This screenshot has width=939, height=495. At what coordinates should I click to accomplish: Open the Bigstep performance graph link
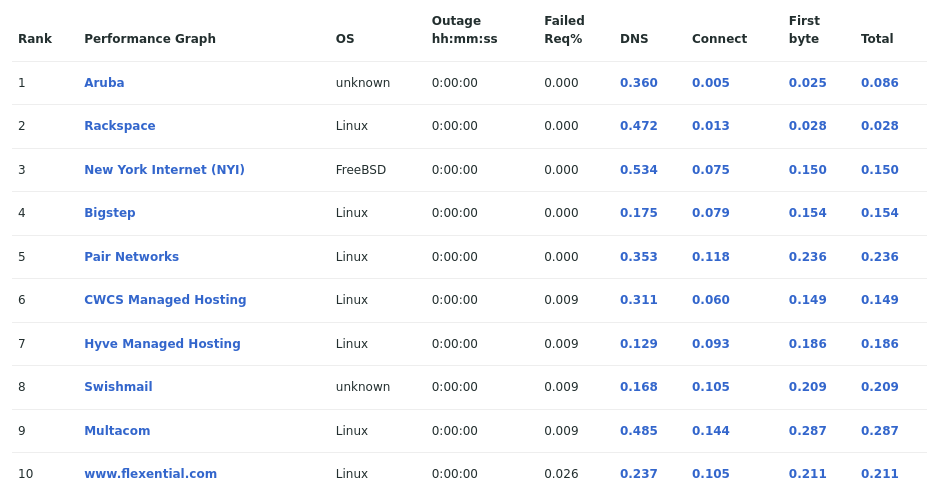click(x=110, y=213)
